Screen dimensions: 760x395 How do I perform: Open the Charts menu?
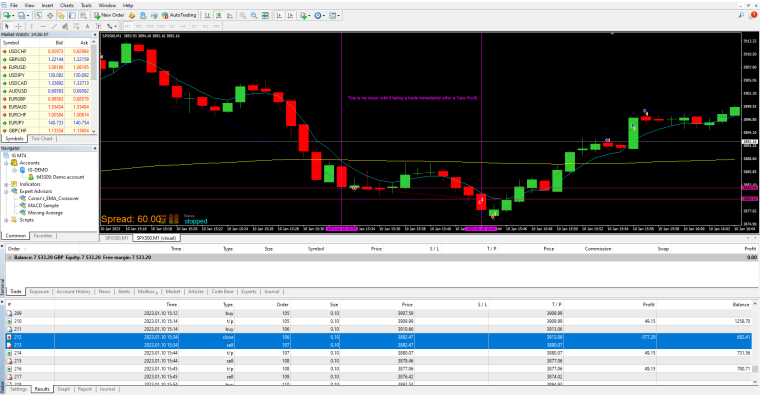point(67,5)
